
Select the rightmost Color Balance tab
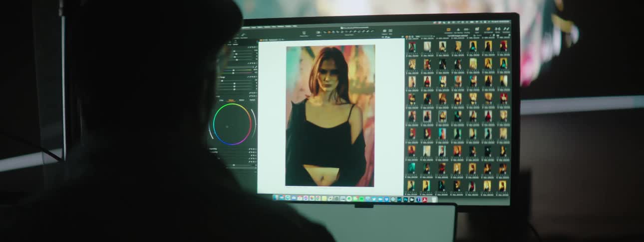pos(252,100)
